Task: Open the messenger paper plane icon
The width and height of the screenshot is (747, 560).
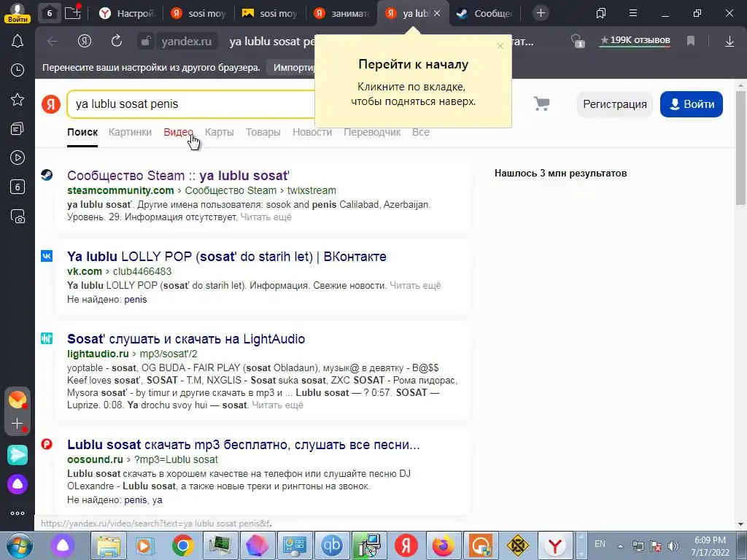Action: coord(18,455)
